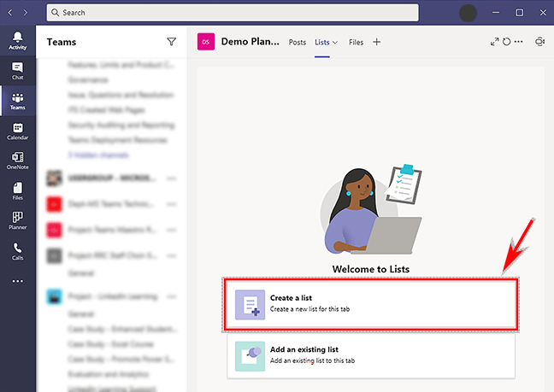Expand the Lists tab dropdown chevron
Image resolution: width=554 pixels, height=392 pixels.
click(335, 43)
